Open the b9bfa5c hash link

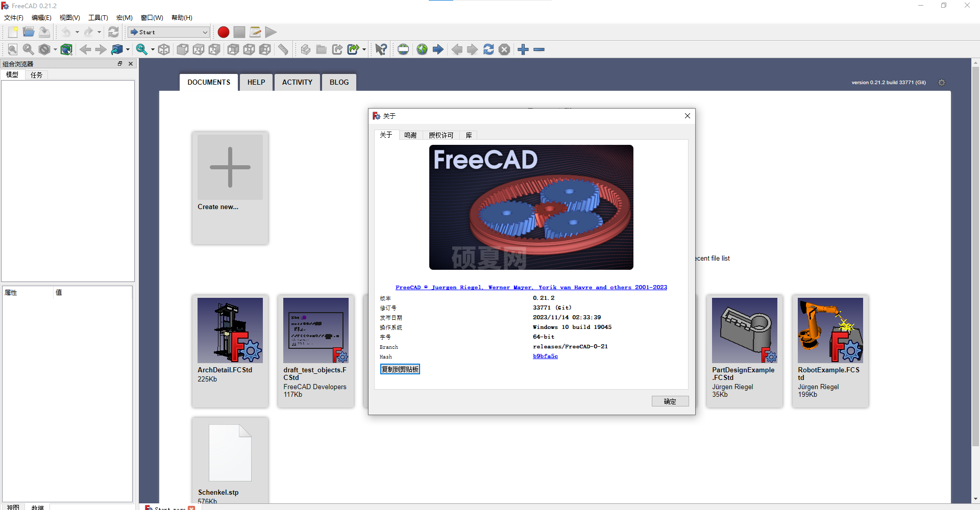pos(545,356)
